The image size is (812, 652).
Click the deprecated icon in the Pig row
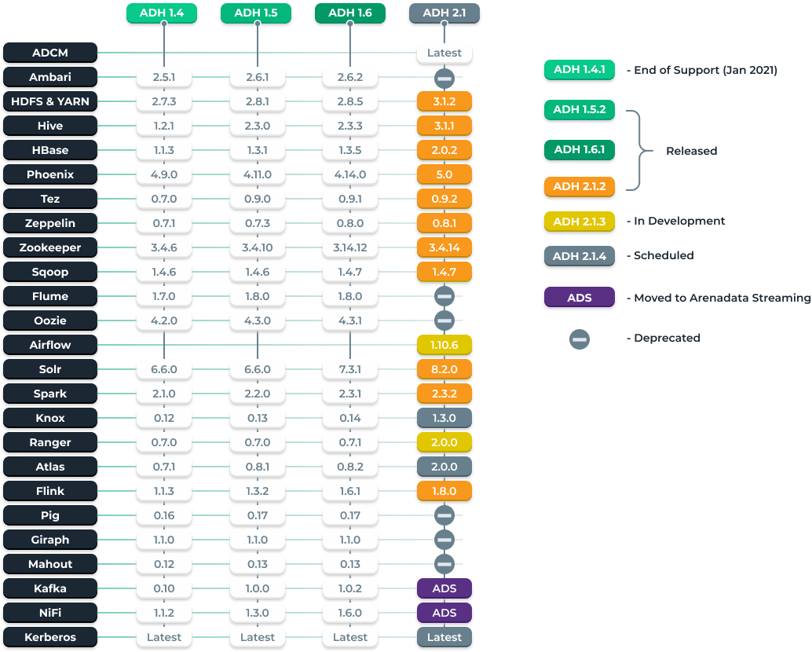click(444, 516)
